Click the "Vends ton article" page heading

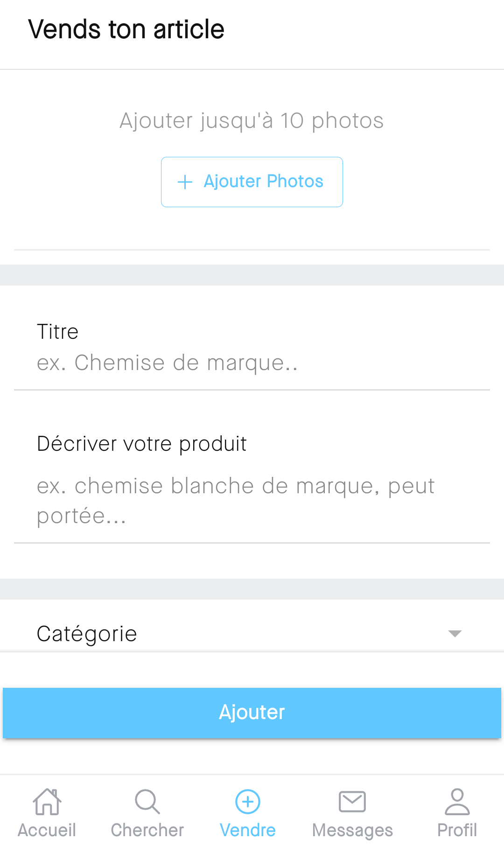[126, 29]
